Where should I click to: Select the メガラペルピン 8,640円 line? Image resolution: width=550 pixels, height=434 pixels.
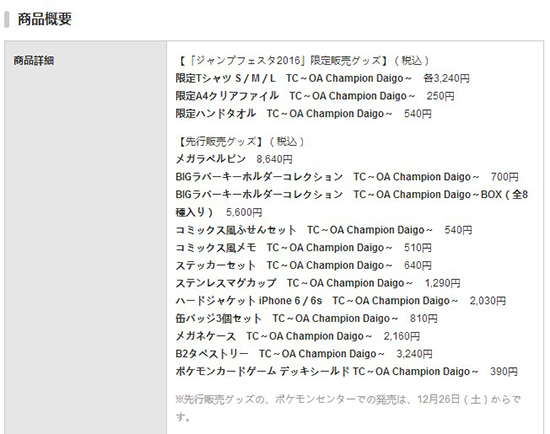coord(234,159)
